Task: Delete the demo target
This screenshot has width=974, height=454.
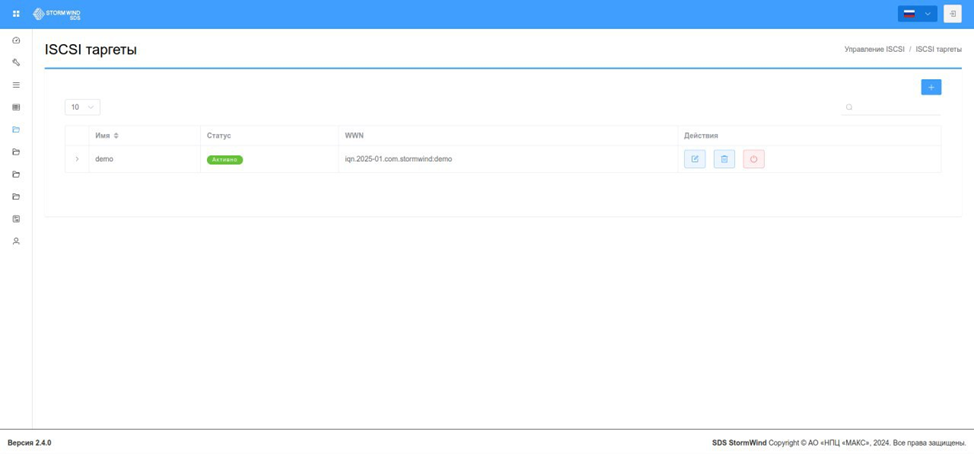Action: tap(724, 159)
